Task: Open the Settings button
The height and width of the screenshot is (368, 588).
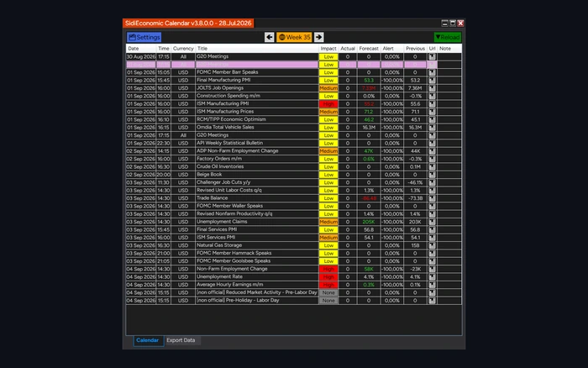Action: [x=144, y=37]
